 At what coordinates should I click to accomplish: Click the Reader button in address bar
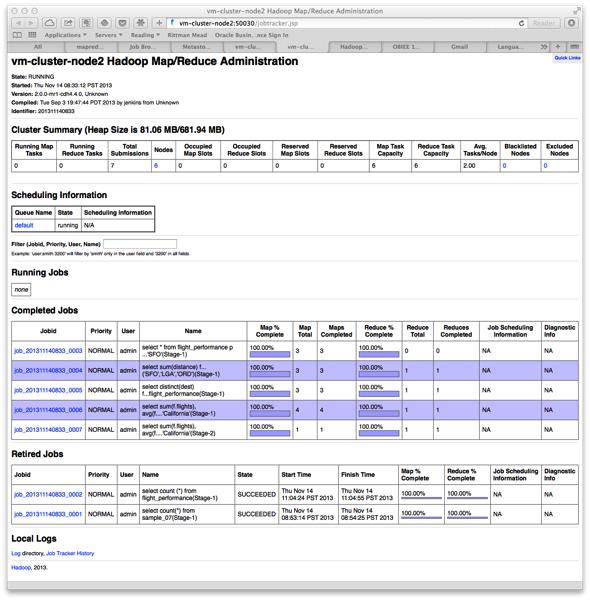[544, 23]
